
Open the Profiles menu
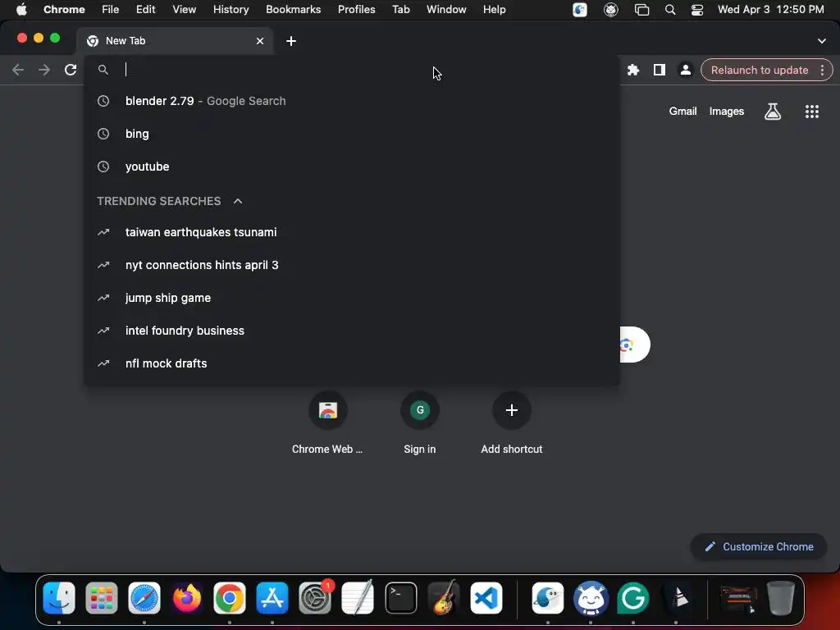[356, 10]
